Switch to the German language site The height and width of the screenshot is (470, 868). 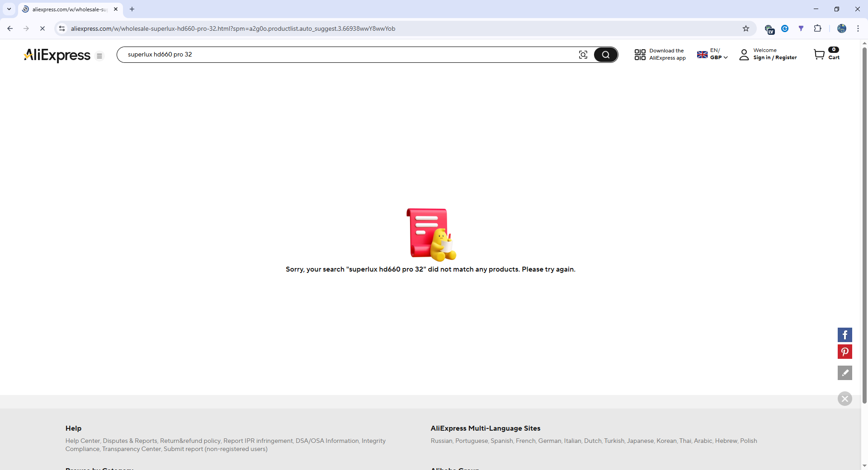pyautogui.click(x=549, y=441)
